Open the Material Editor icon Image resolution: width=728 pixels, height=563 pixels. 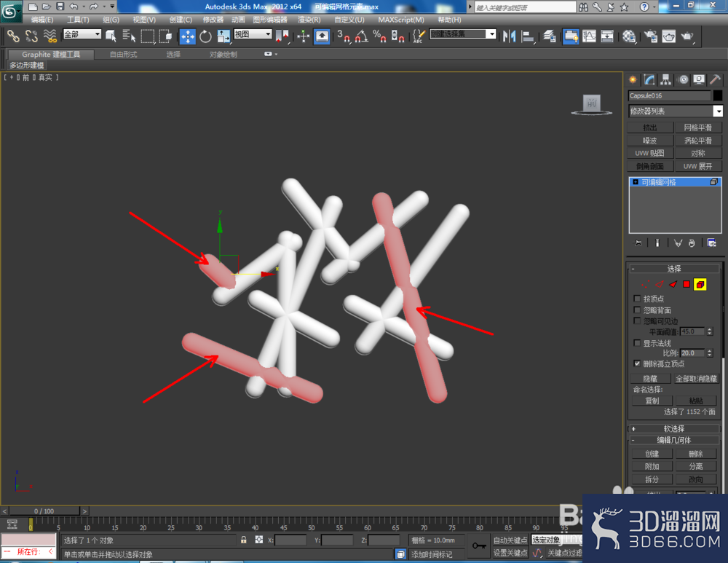[629, 36]
